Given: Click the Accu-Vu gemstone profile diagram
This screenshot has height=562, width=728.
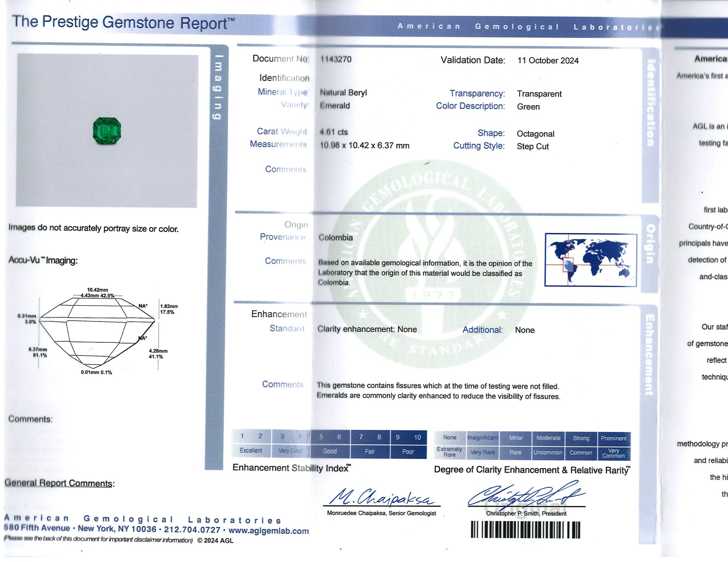Looking at the screenshot, I should click(x=97, y=331).
